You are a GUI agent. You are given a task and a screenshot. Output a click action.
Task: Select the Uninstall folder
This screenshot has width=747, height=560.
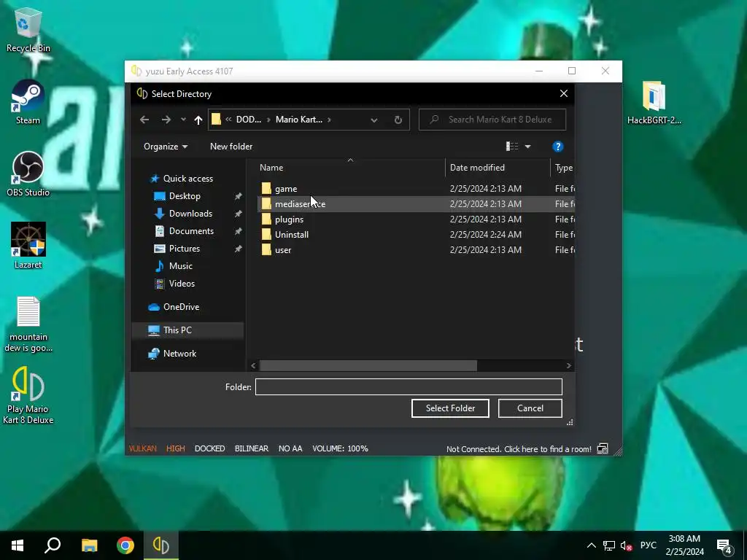coord(292,235)
